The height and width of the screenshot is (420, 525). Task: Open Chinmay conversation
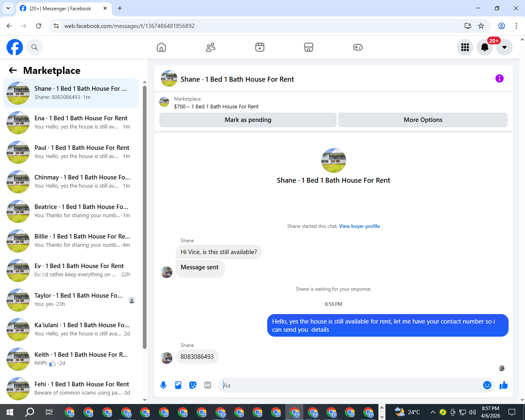(x=71, y=182)
